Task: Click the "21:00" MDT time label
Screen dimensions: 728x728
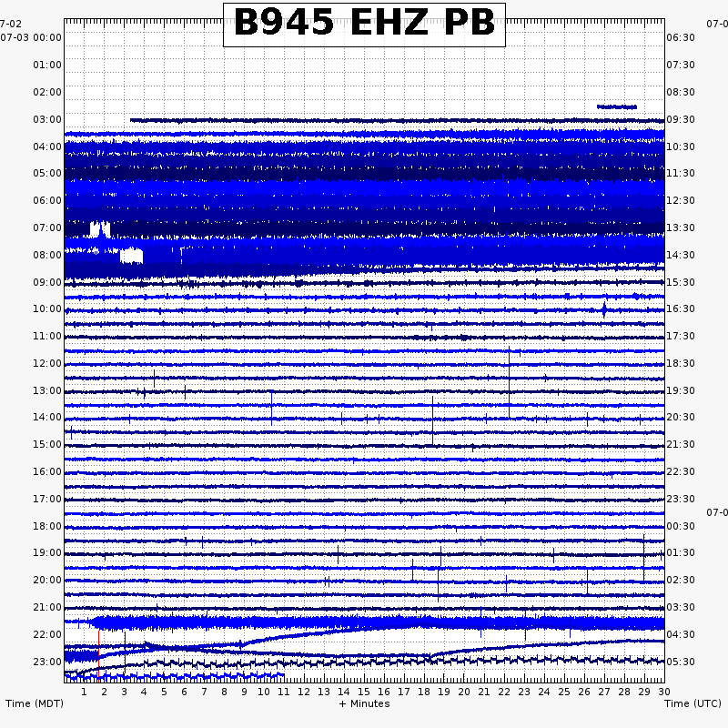Action: point(47,608)
